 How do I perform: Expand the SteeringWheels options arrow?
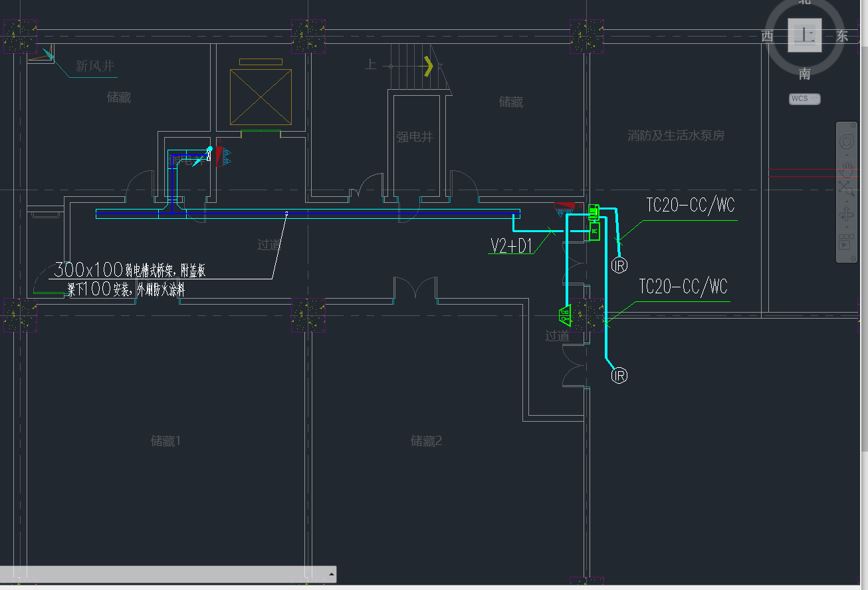pos(847,155)
